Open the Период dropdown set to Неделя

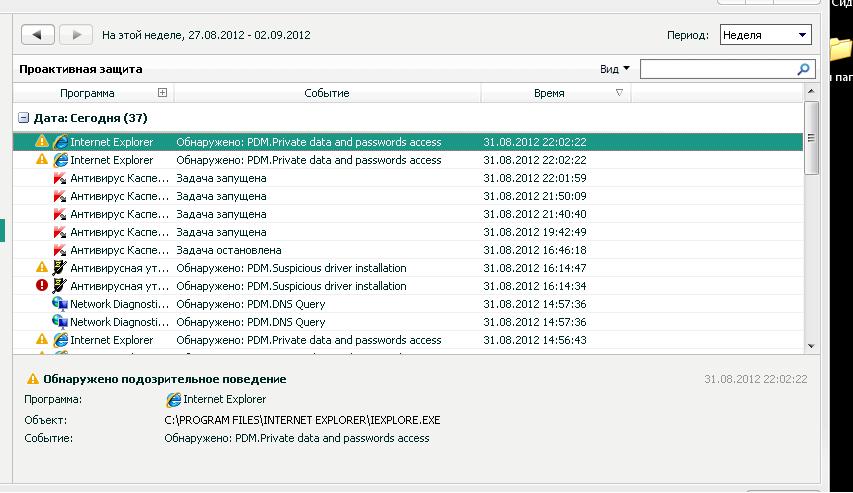coord(765,35)
